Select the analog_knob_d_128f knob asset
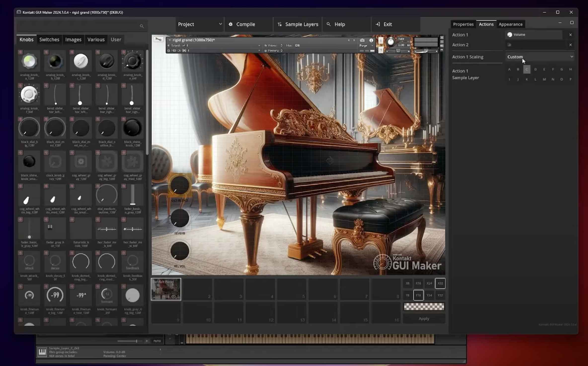The height and width of the screenshot is (366, 588). [x=107, y=61]
